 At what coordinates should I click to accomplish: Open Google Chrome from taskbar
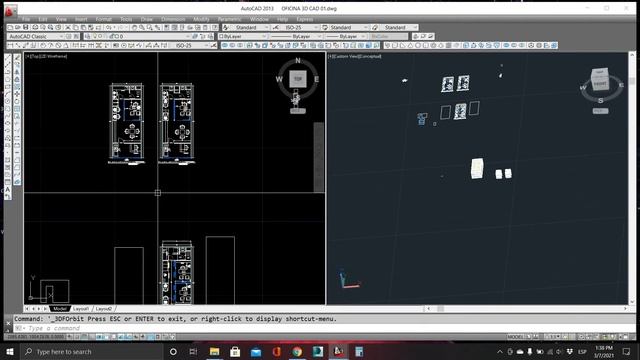[297, 351]
